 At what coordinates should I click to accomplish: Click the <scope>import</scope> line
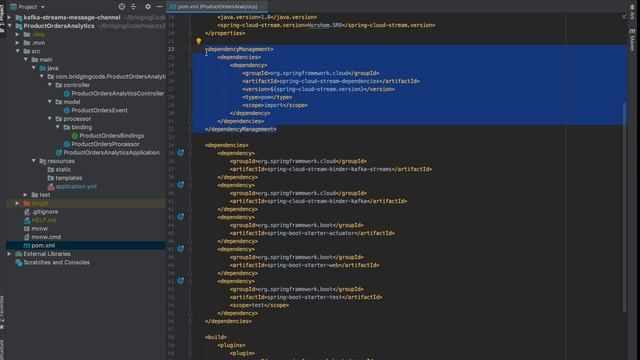click(x=275, y=105)
